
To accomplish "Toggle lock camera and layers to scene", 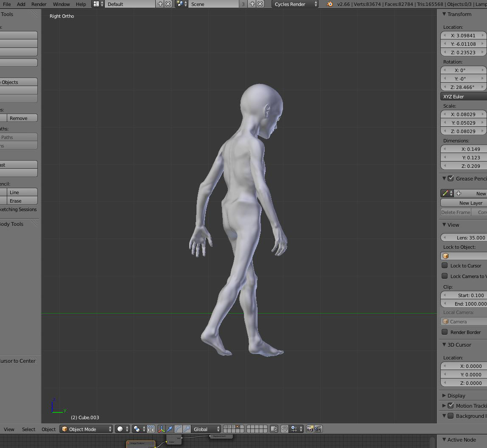I will (x=274, y=429).
